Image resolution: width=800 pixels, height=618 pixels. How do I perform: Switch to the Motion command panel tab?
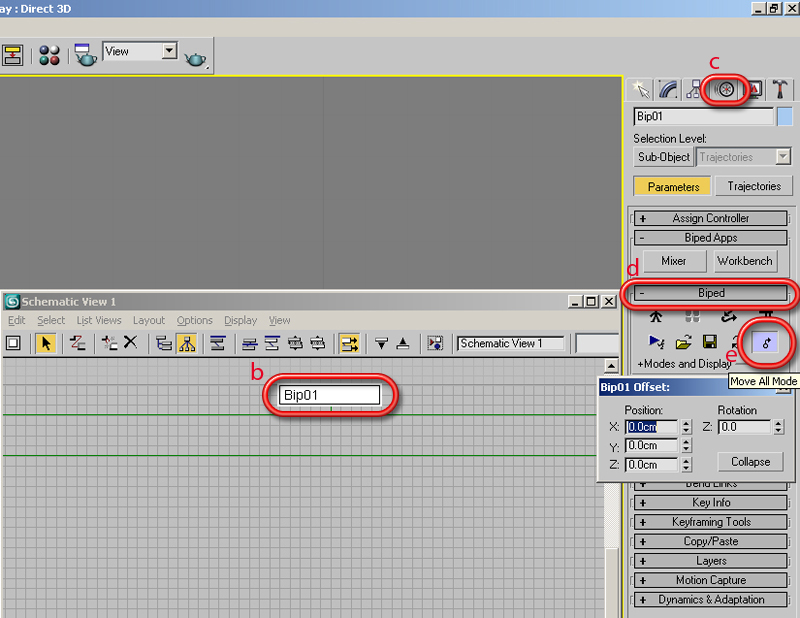tap(725, 90)
